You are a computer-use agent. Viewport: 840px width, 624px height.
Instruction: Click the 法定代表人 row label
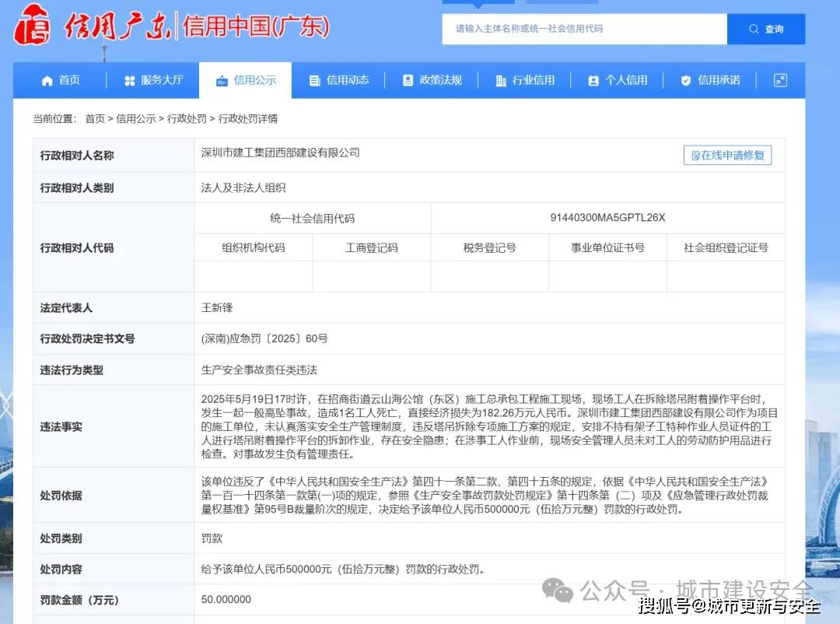(x=66, y=308)
